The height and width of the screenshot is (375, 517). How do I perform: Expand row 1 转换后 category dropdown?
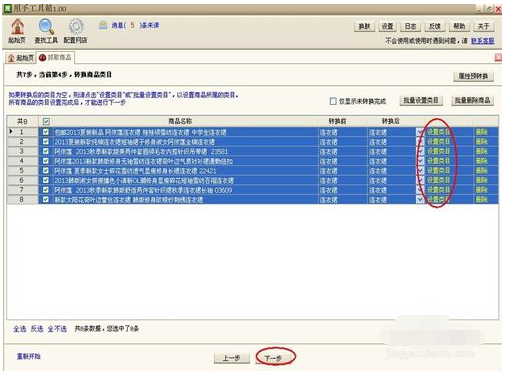[x=420, y=132]
